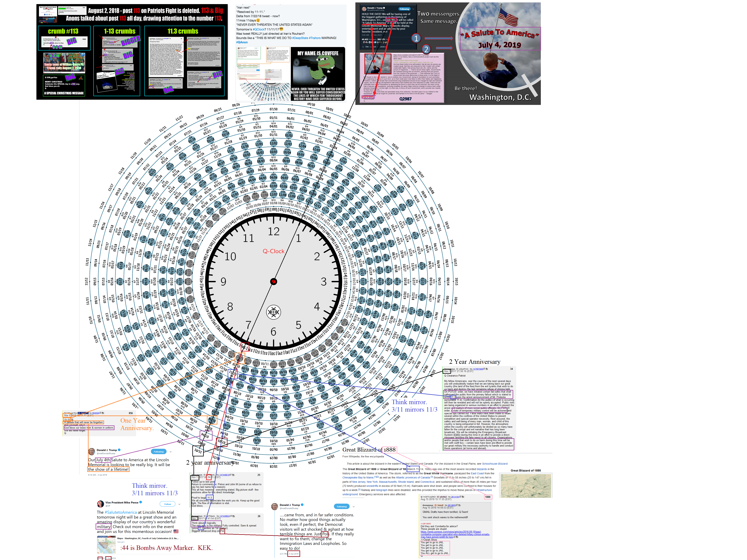This screenshot has height=560, width=747.
Task: Click the '2 Year Anniversary' heading
Action: pos(475,362)
